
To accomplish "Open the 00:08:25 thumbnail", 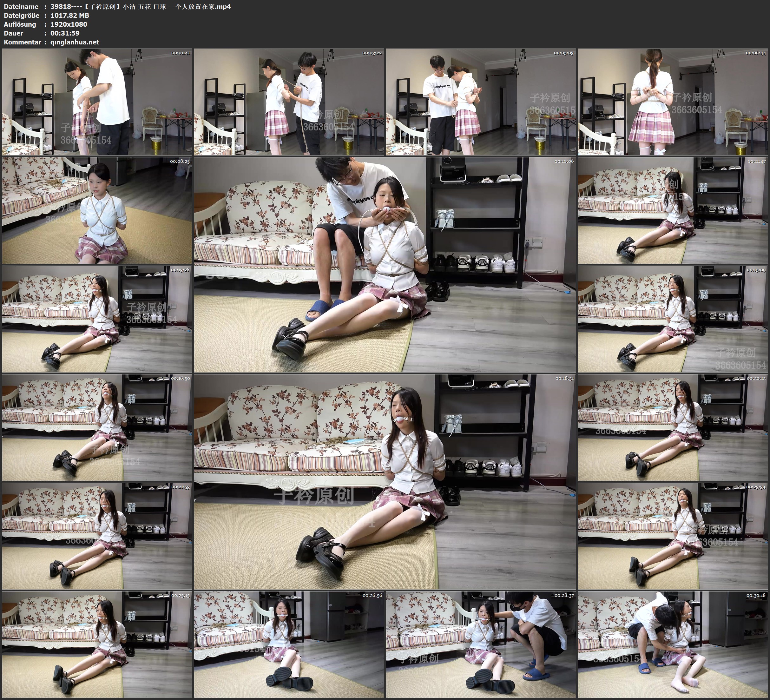I will point(97,210).
